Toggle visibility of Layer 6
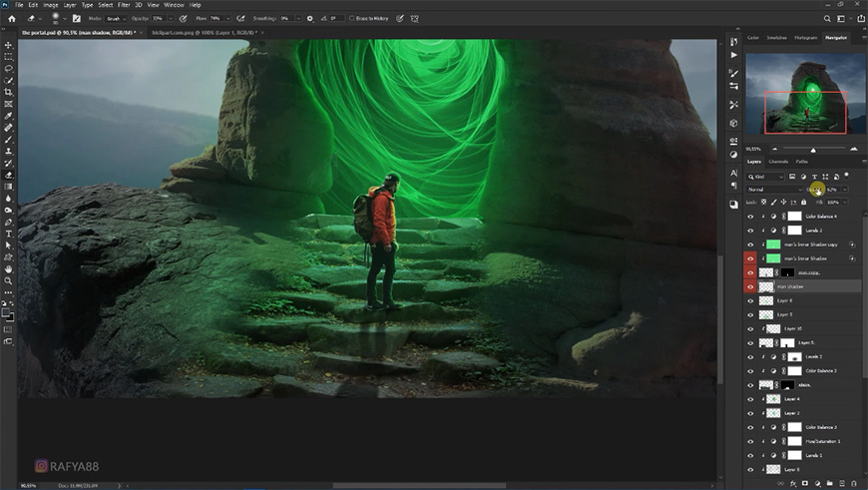The width and height of the screenshot is (868, 490). click(750, 300)
